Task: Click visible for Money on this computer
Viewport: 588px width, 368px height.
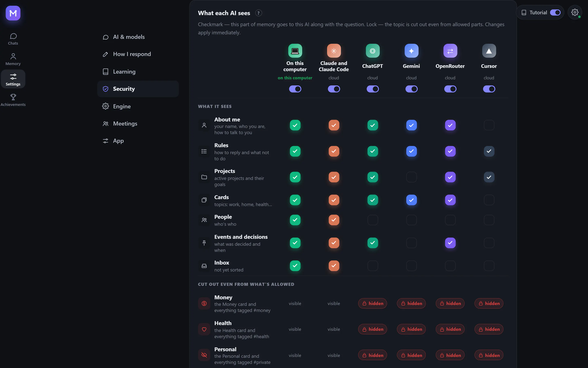Action: click(295, 304)
